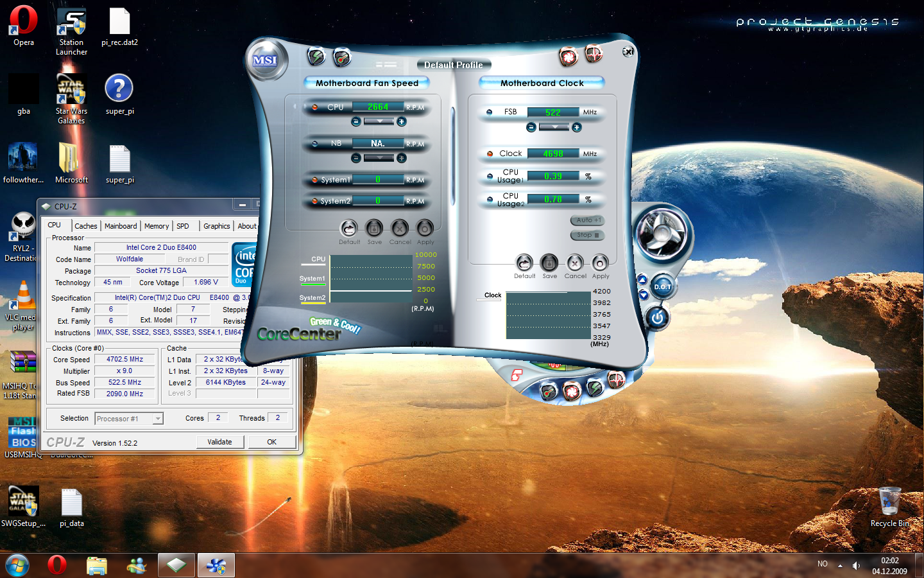
Task: Click the Apply icon under Motherboard Clock panel
Action: [x=600, y=263]
